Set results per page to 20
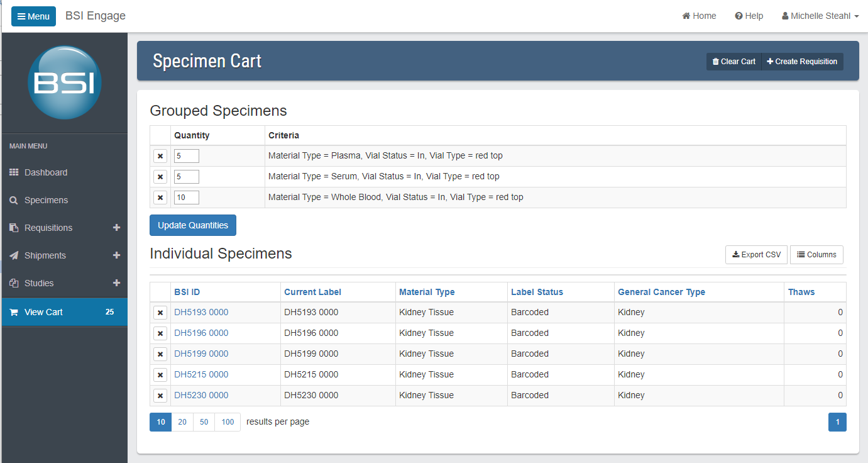Image resolution: width=868 pixels, height=463 pixels. (x=182, y=422)
